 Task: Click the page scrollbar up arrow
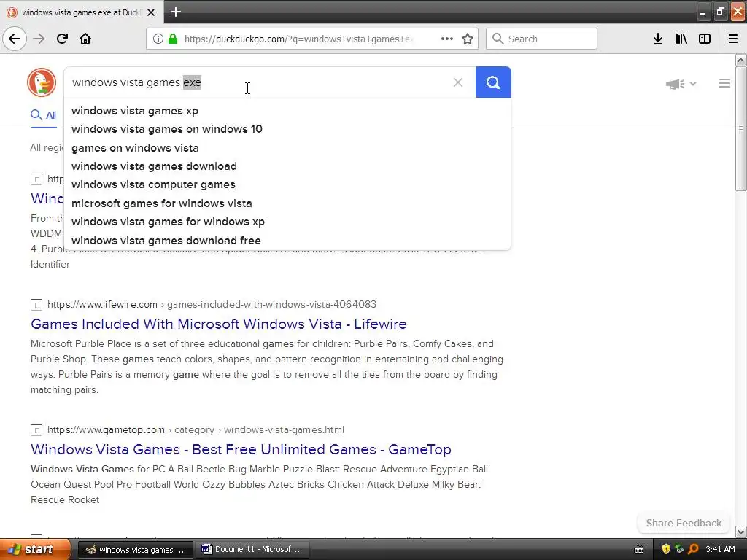point(741,60)
